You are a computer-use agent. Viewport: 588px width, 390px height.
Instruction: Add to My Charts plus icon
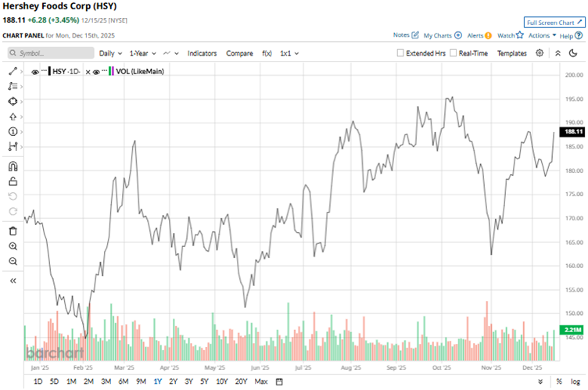[458, 35]
